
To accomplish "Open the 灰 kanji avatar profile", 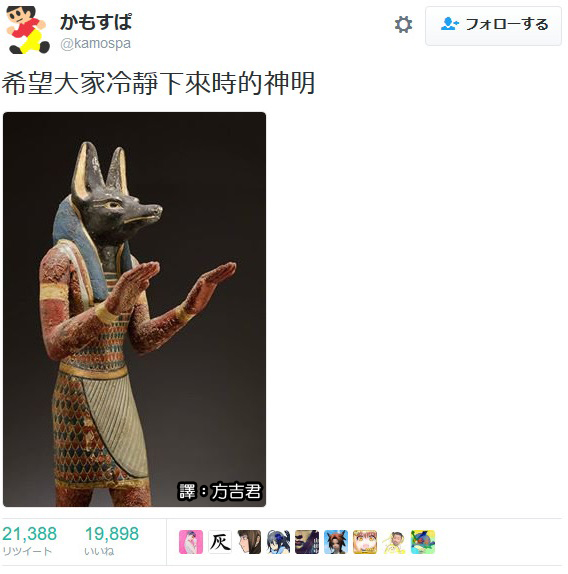I will pyautogui.click(x=220, y=542).
